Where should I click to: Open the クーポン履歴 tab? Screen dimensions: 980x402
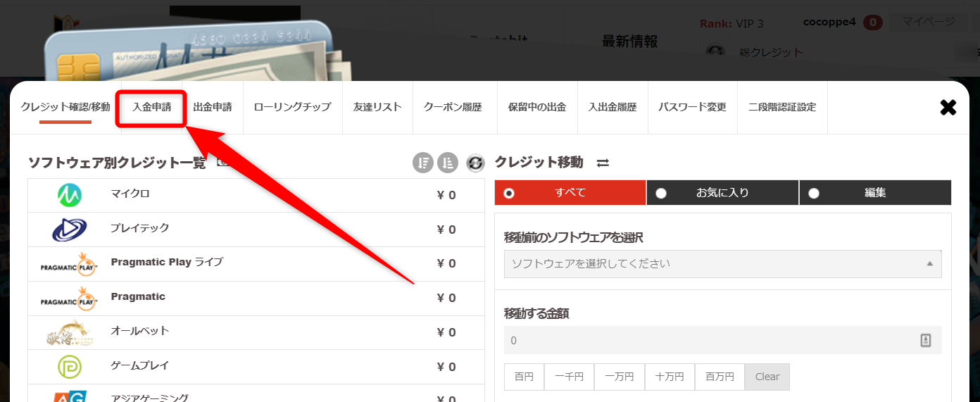click(453, 107)
